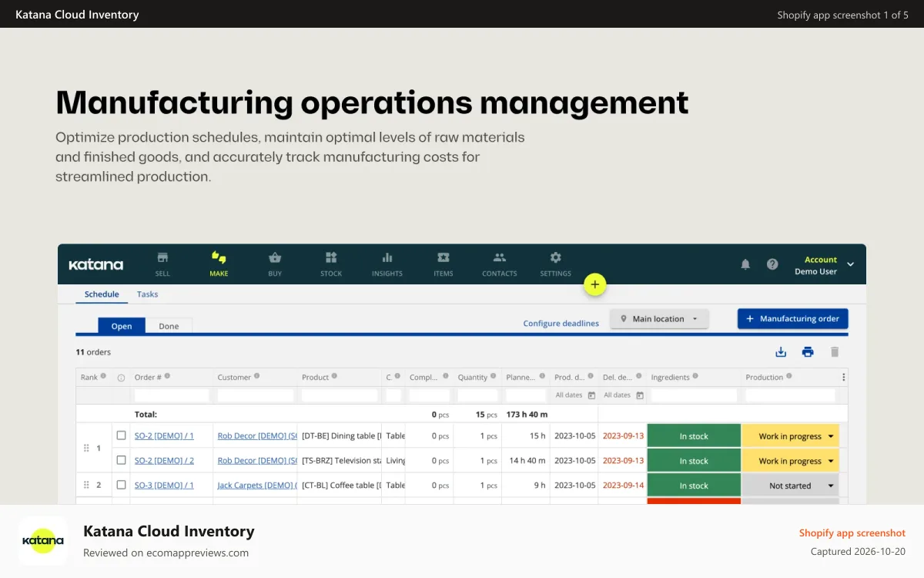Screen dimensions: 924x578
Task: Click the 14 h 40 m planned time
Action: (x=527, y=461)
